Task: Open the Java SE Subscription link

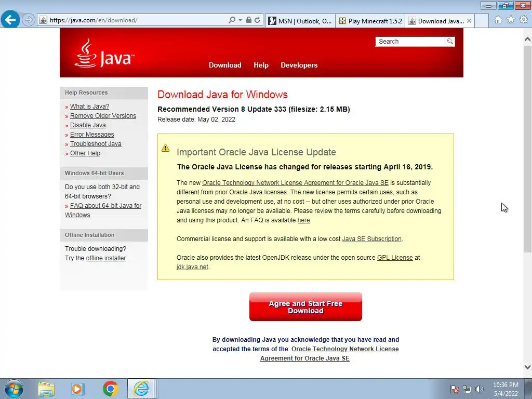Action: coord(371,239)
